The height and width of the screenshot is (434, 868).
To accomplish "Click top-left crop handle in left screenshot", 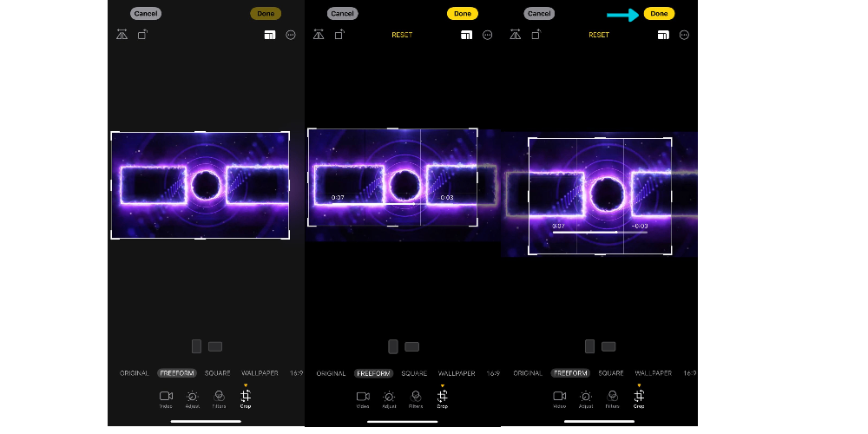I will click(113, 134).
